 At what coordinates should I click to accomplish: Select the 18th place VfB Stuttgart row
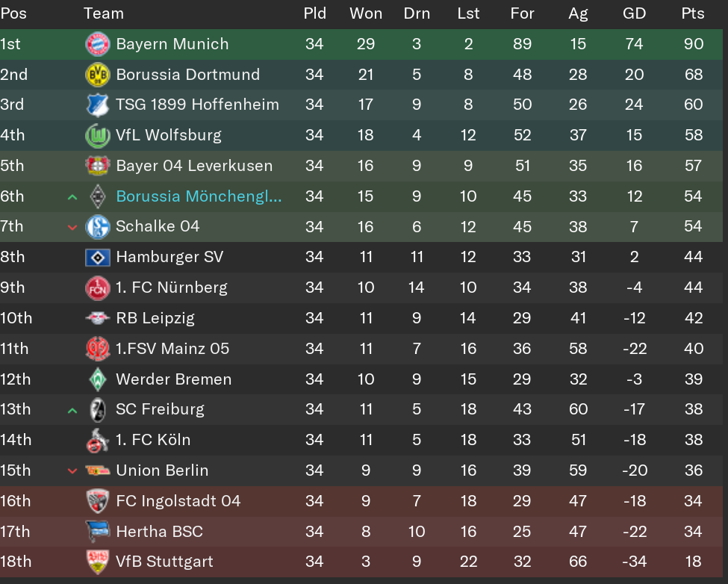pos(361,562)
